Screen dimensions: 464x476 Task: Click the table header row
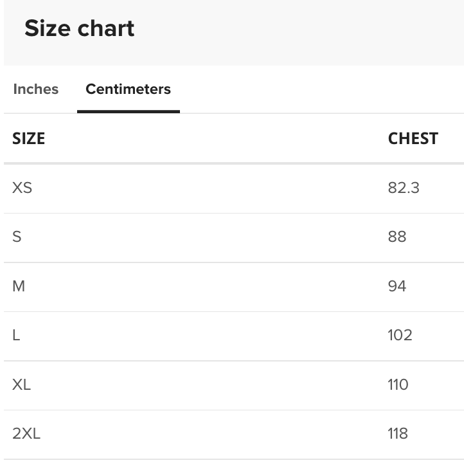(234, 138)
